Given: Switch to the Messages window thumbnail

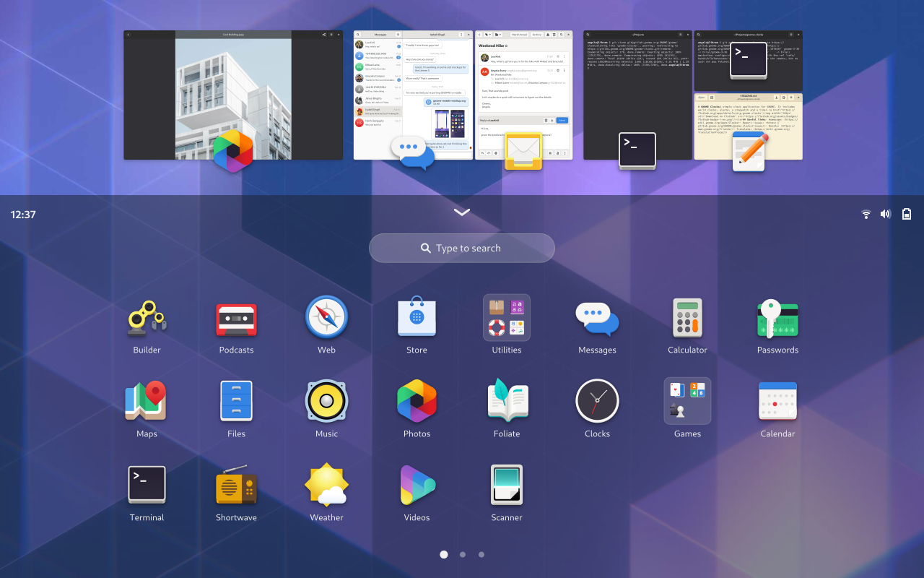Looking at the screenshot, I should click(413, 95).
